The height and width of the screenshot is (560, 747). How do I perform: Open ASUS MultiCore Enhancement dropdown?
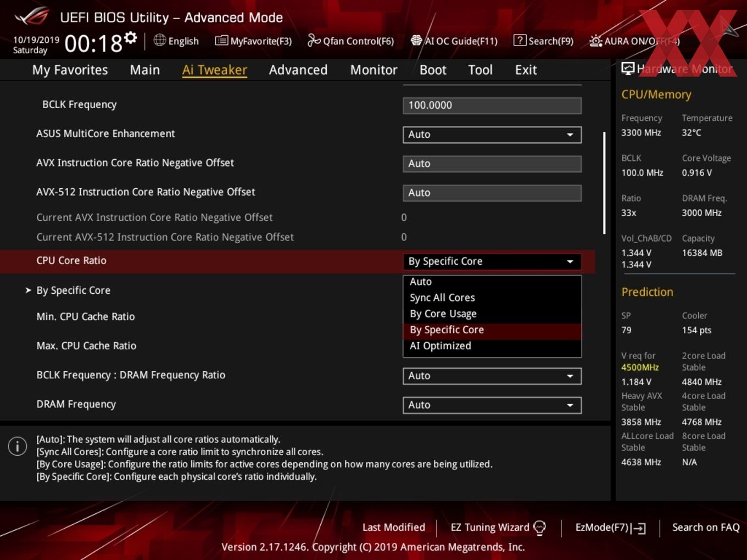pyautogui.click(x=492, y=135)
